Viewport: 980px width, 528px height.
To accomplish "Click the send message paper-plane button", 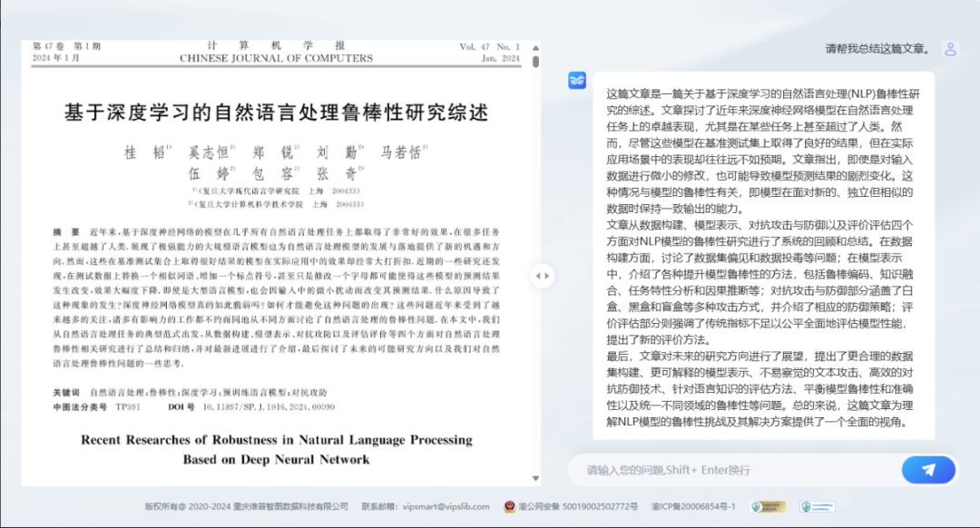I will point(928,469).
